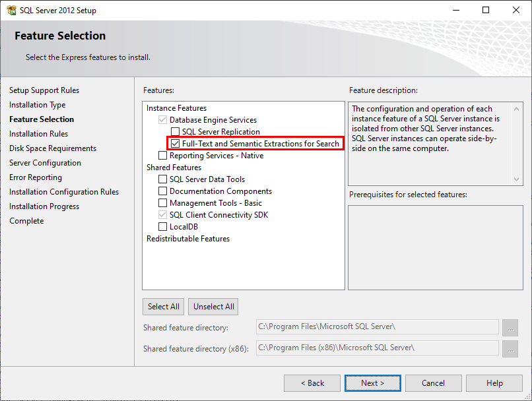Enable the LocalDB feature
The height and width of the screenshot is (401, 532).
pyautogui.click(x=163, y=226)
